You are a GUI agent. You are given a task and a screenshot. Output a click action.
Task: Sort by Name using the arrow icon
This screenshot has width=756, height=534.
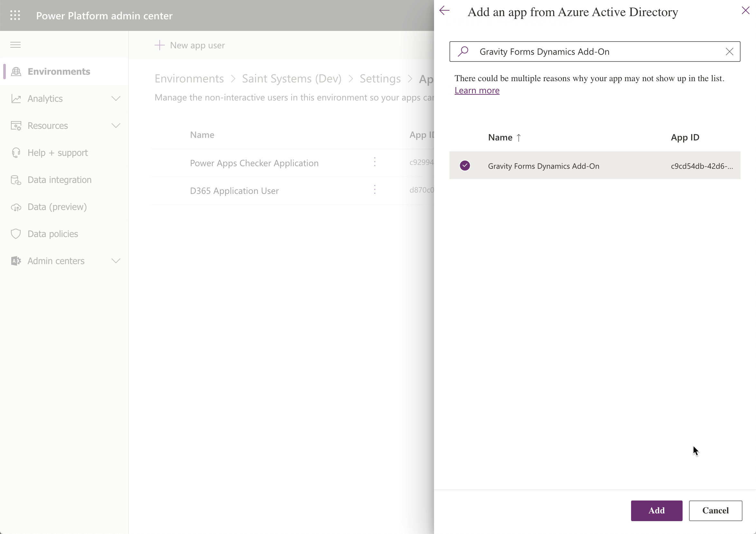[x=519, y=138]
